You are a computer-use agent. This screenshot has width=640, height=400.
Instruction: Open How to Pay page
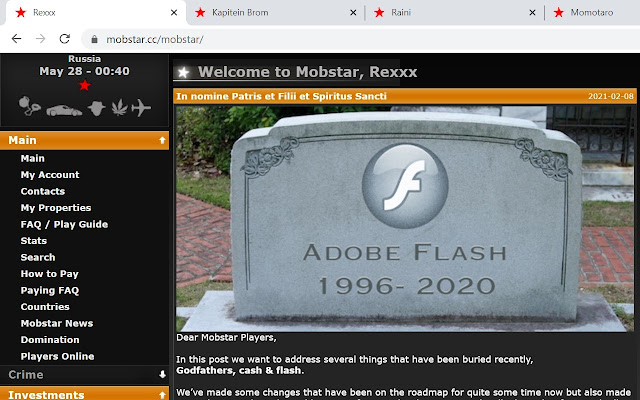tap(49, 274)
